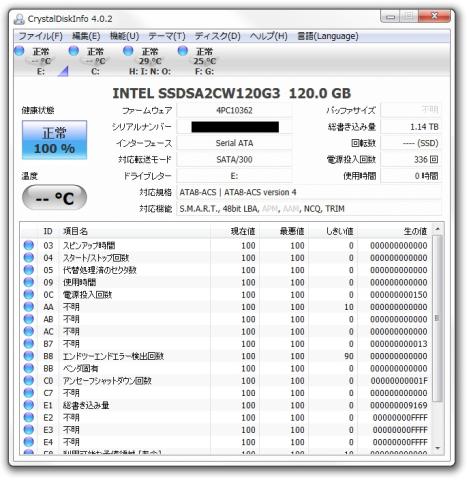
Task: Click status orb for ID E2 row
Action: pyautogui.click(x=29, y=417)
